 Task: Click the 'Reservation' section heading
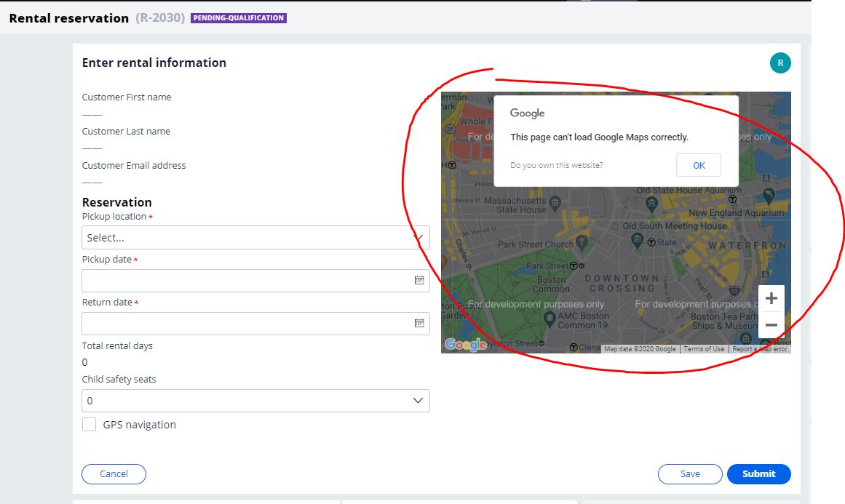click(117, 202)
